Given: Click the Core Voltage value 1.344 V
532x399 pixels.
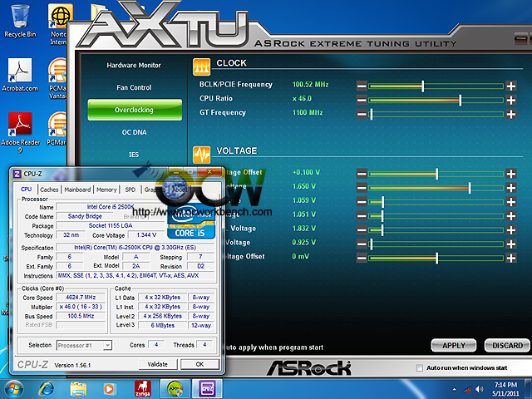Looking at the screenshot, I should [x=146, y=235].
